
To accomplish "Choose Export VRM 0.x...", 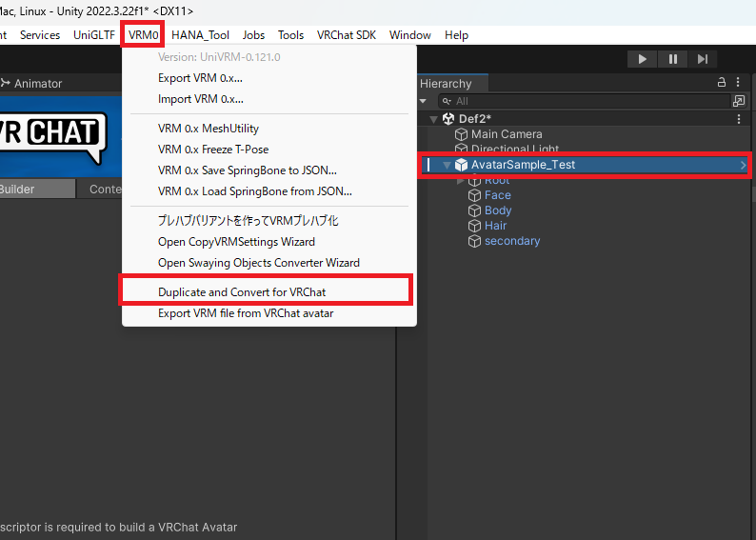I will (269, 78).
